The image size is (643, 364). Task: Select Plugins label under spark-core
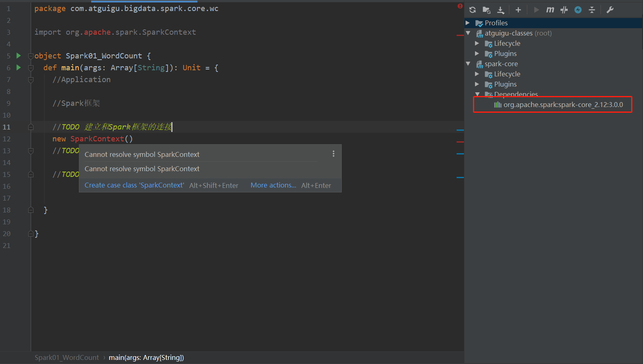505,84
